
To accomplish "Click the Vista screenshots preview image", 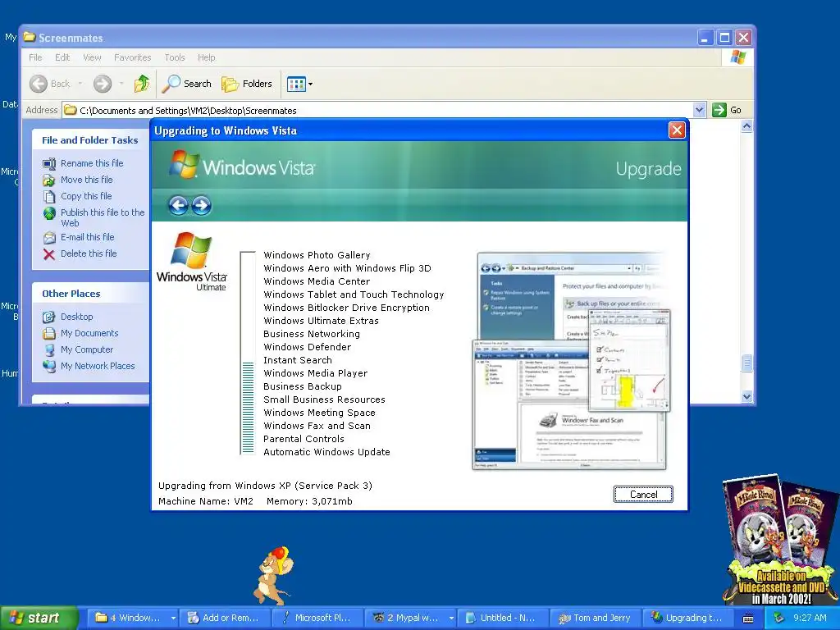I will click(571, 361).
